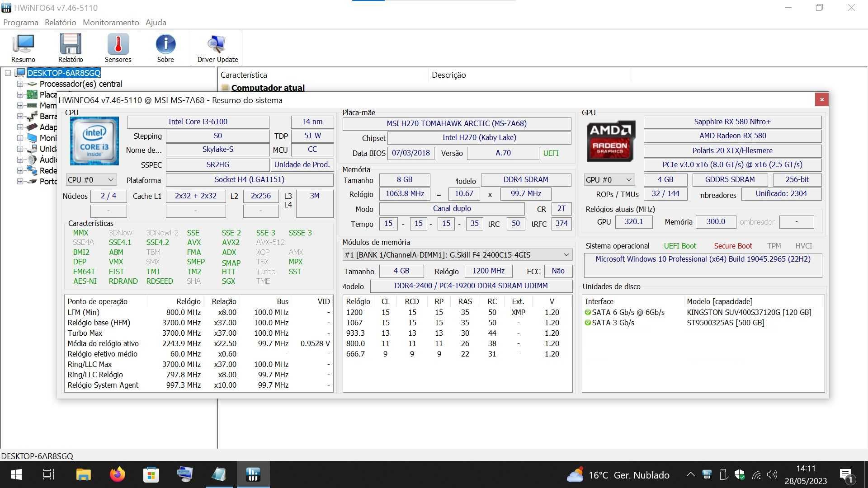Image resolution: width=868 pixels, height=488 pixels.
Task: Click the Processador(es) central tree node
Action: click(x=81, y=84)
